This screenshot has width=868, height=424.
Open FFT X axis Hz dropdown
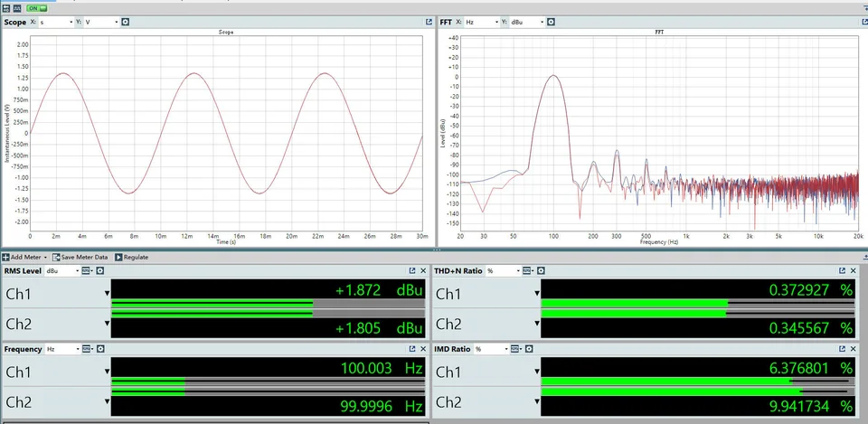(x=481, y=22)
